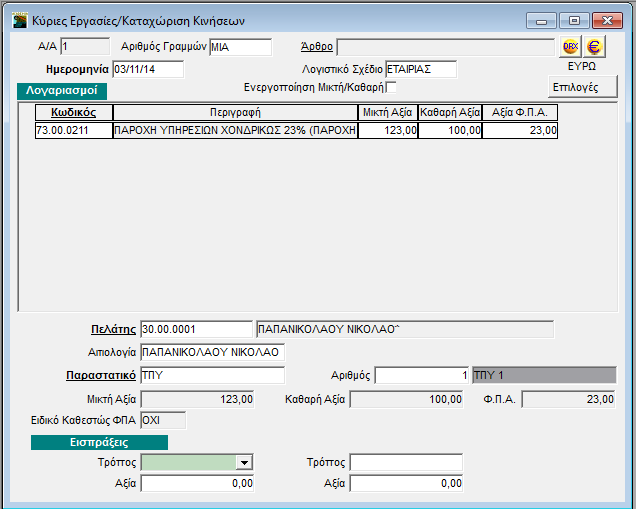Select the Euro currency icon
Viewport: 636px width, 509px height.
[594, 47]
